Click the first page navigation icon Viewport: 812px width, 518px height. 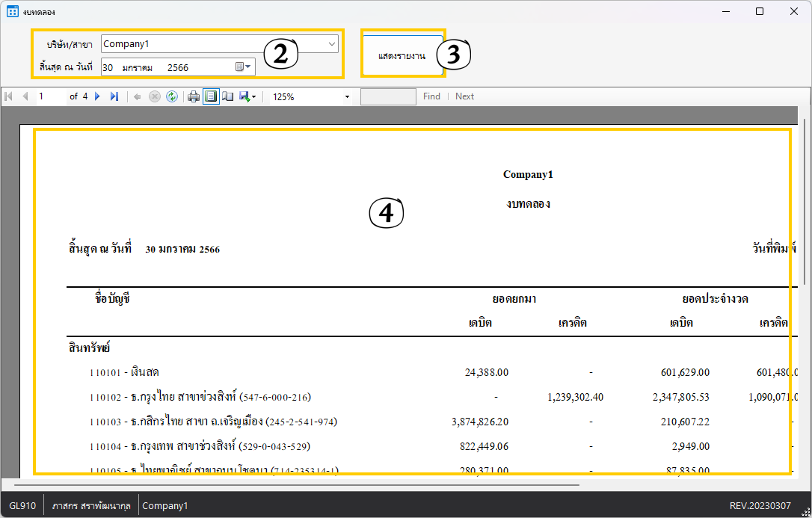(x=9, y=96)
